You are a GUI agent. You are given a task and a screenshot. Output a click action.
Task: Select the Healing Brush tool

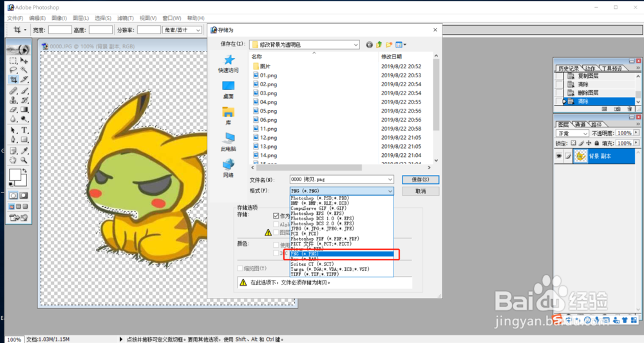coord(13,91)
